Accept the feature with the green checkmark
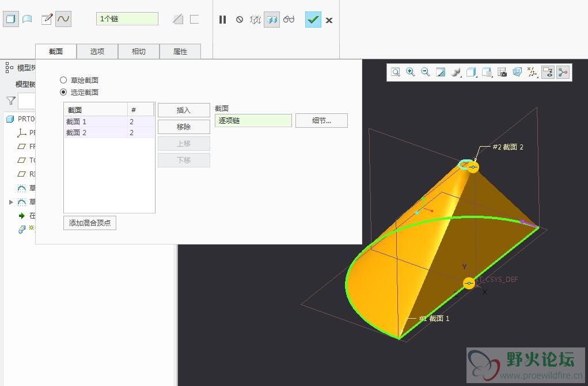 313,20
